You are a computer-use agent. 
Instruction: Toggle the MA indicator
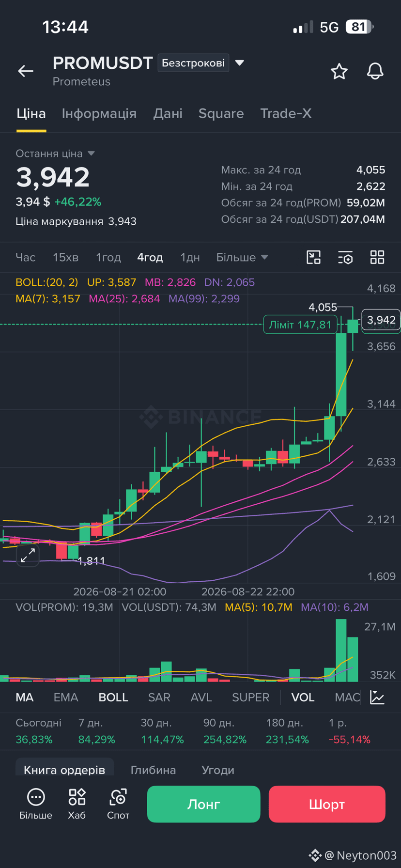pos(25,697)
